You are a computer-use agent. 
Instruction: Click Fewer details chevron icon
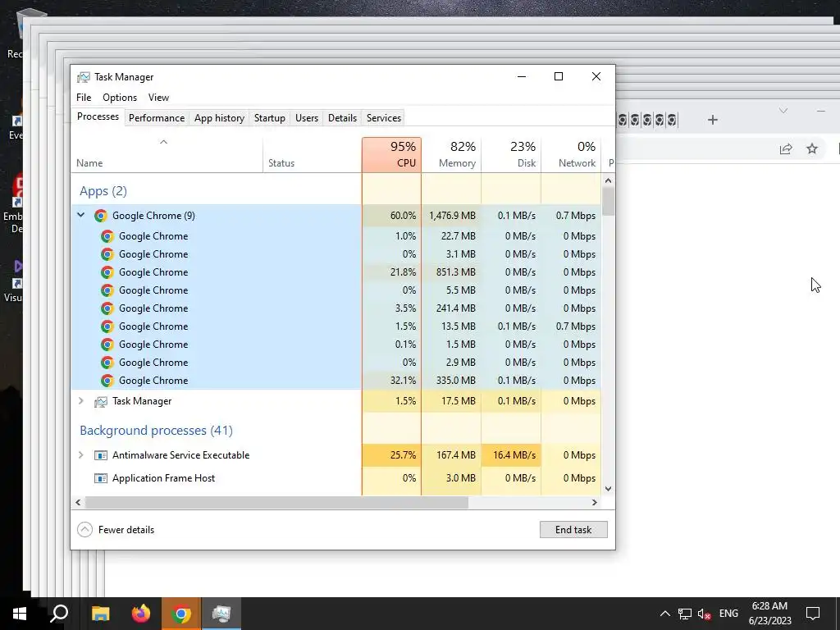coord(84,530)
